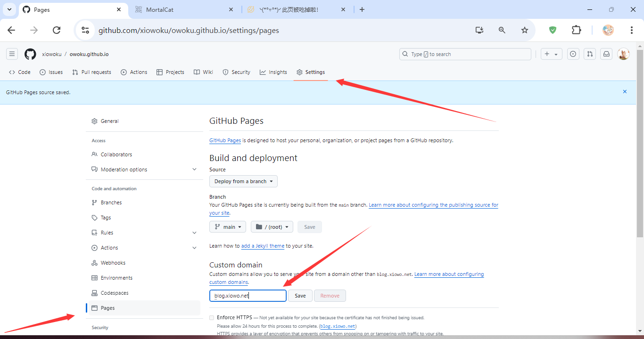Open the hamburger navigation menu
This screenshot has height=339, width=644.
12,54
